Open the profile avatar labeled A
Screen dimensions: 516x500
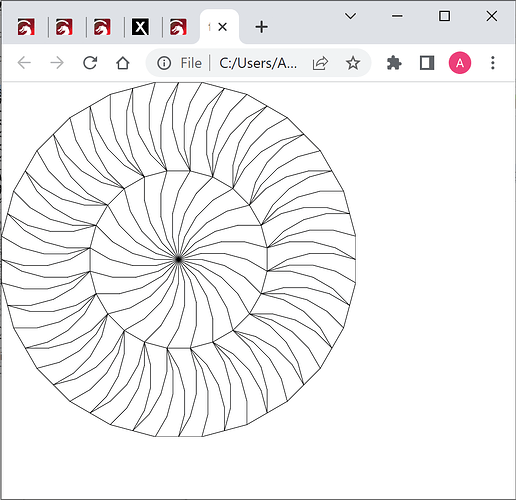pyautogui.click(x=460, y=63)
